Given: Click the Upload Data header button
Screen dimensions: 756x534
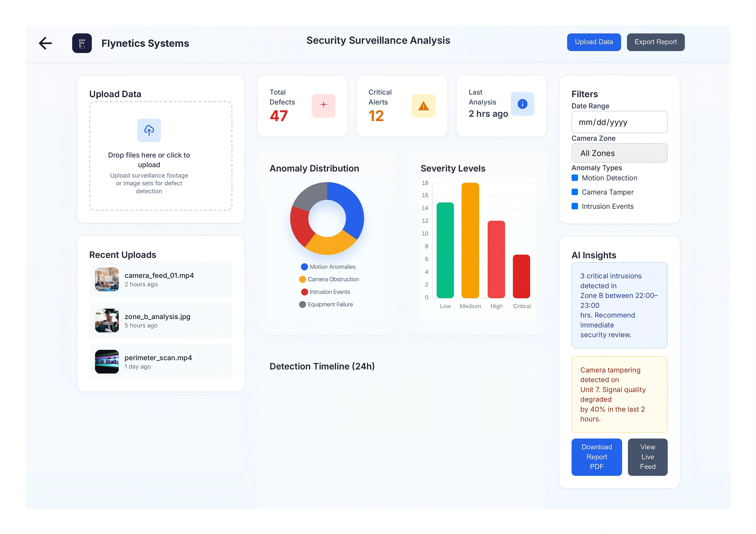Looking at the screenshot, I should (x=594, y=42).
